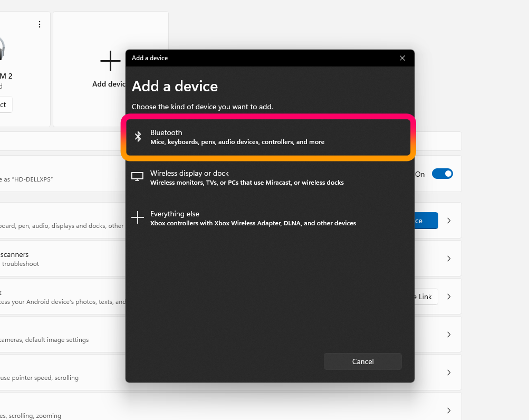This screenshot has width=529, height=420.
Task: Click the blue Add device button in Settings
Action: pyautogui.click(x=427, y=221)
